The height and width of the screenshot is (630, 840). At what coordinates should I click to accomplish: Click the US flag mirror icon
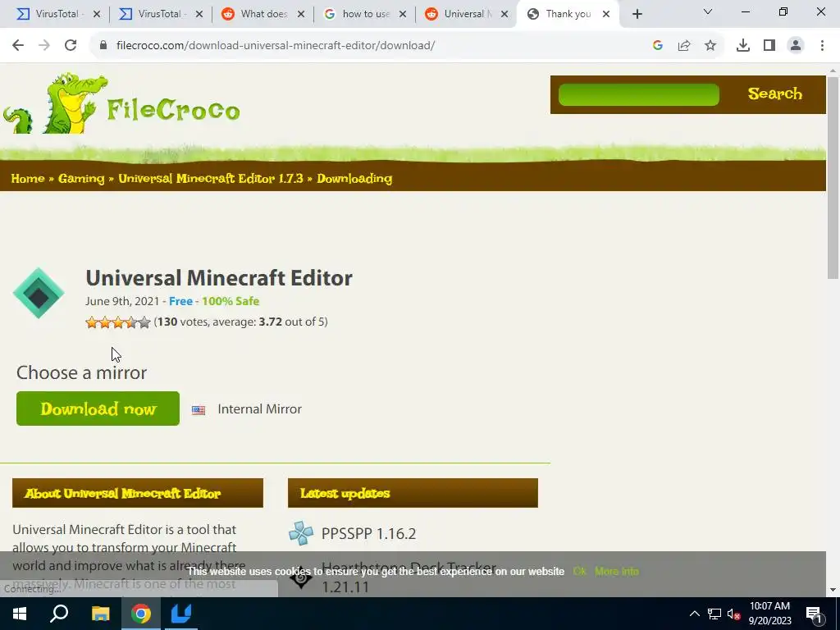click(x=199, y=410)
